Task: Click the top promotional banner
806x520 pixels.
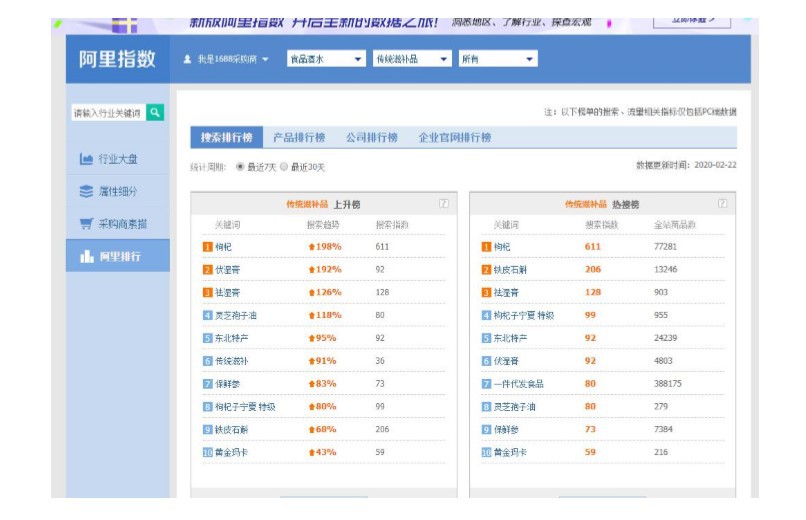Action: tap(405, 26)
